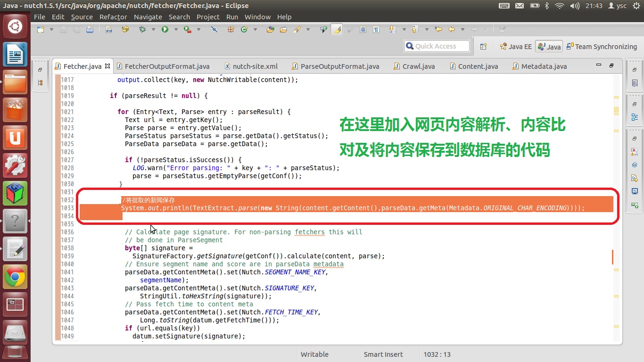The height and width of the screenshot is (362, 644).
Task: Open the Servers fast view icon
Action: 635,206
